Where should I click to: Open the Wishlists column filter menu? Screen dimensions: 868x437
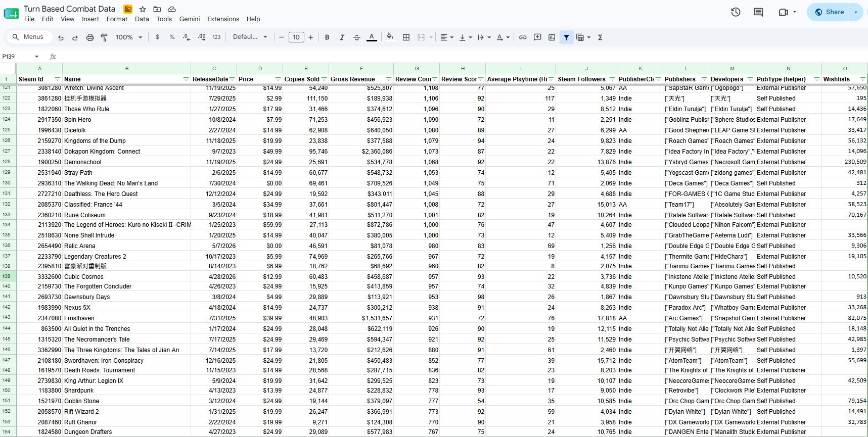(862, 79)
